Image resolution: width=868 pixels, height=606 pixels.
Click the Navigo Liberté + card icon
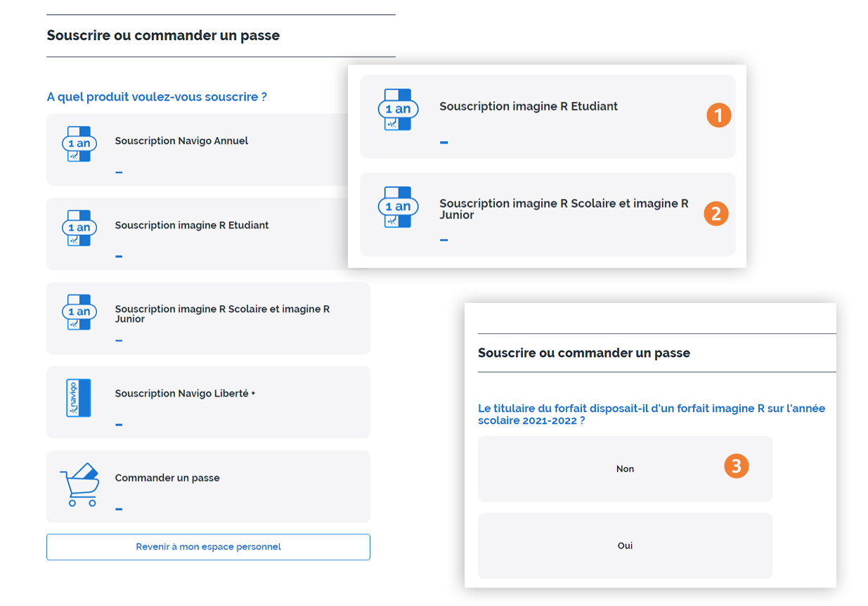79,398
